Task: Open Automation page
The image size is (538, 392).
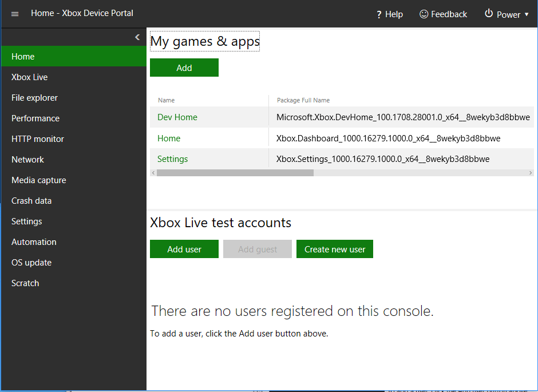Action: 74,242
